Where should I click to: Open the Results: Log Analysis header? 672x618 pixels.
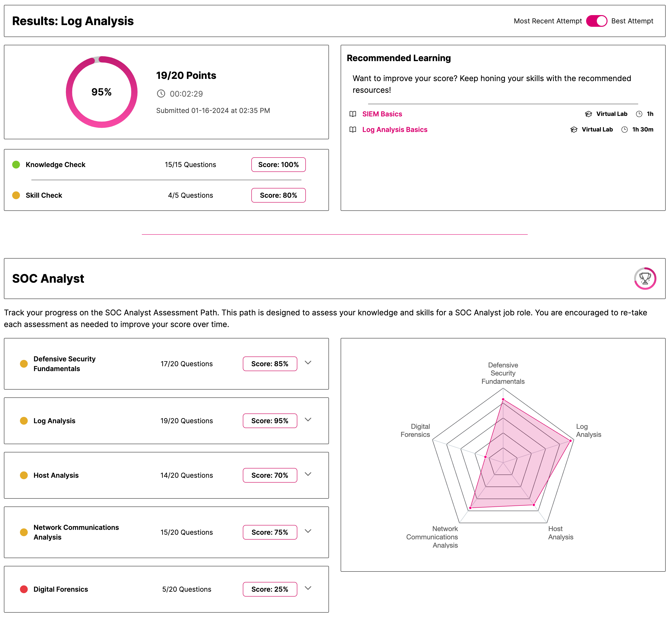click(73, 21)
